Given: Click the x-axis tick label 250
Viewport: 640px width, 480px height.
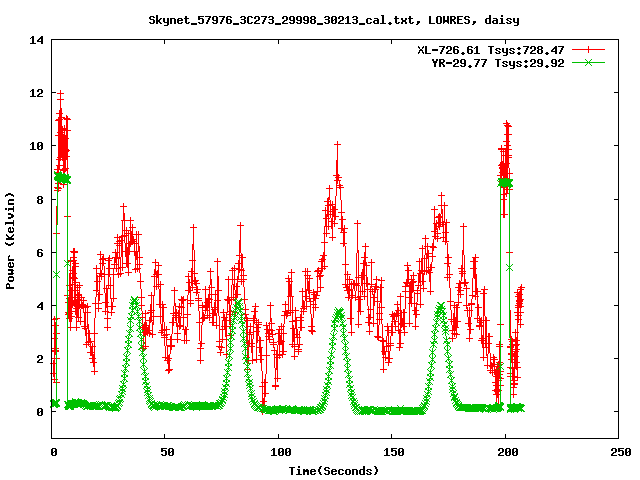Looking at the screenshot, I should [620, 452].
